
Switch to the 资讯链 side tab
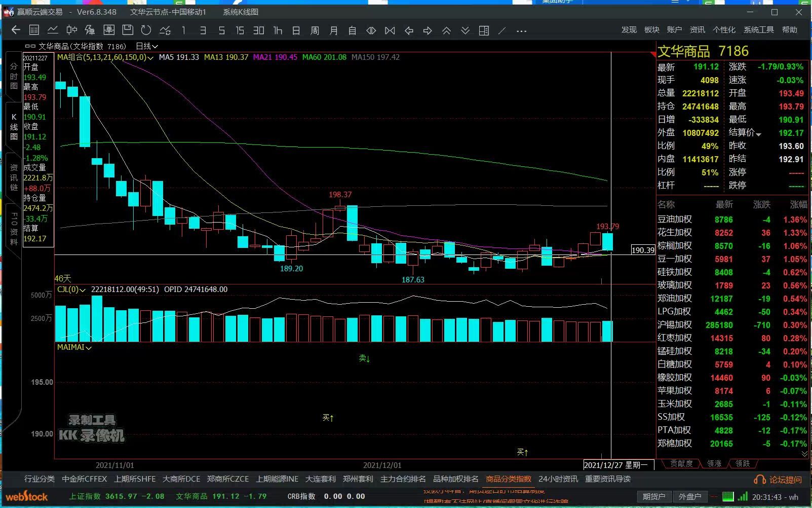14,177
